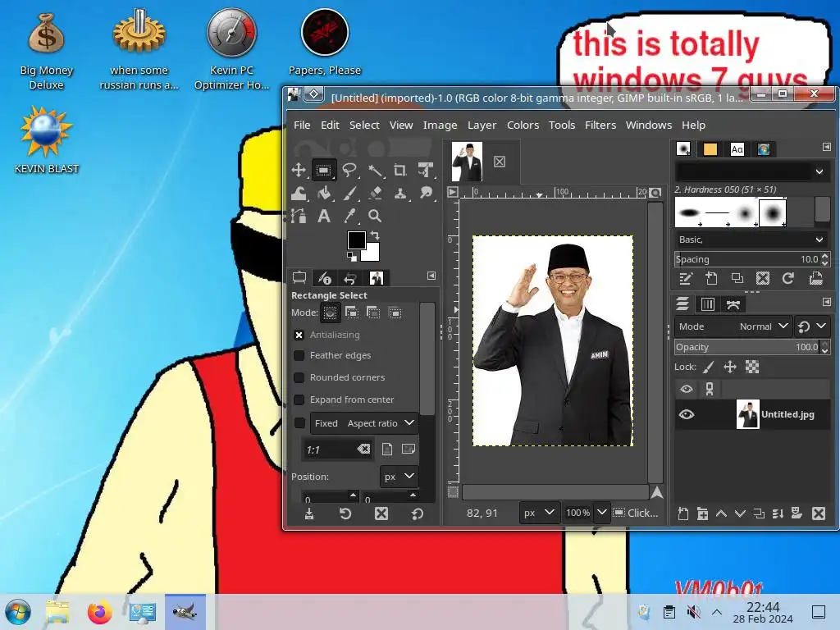Open the Edit menu

pos(330,125)
